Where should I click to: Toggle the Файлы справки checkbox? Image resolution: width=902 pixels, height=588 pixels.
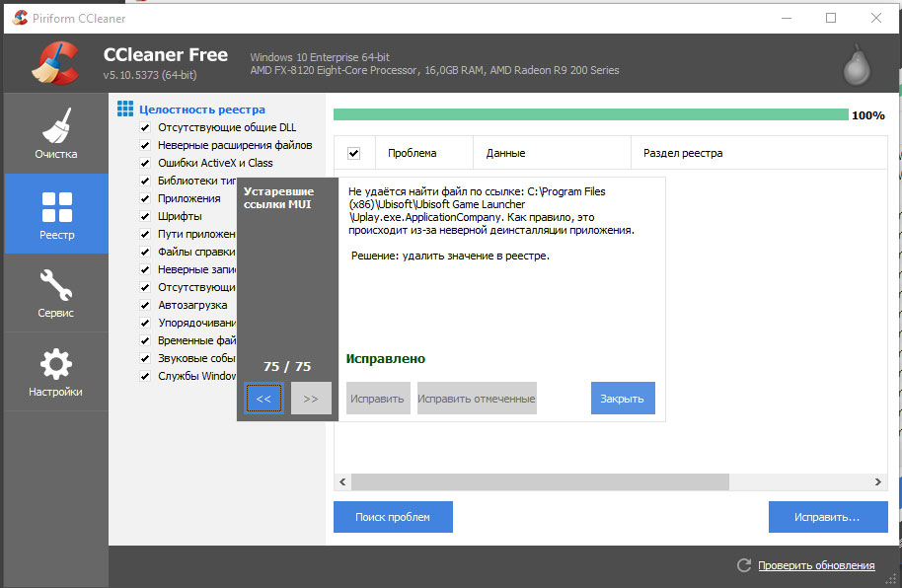(145, 252)
